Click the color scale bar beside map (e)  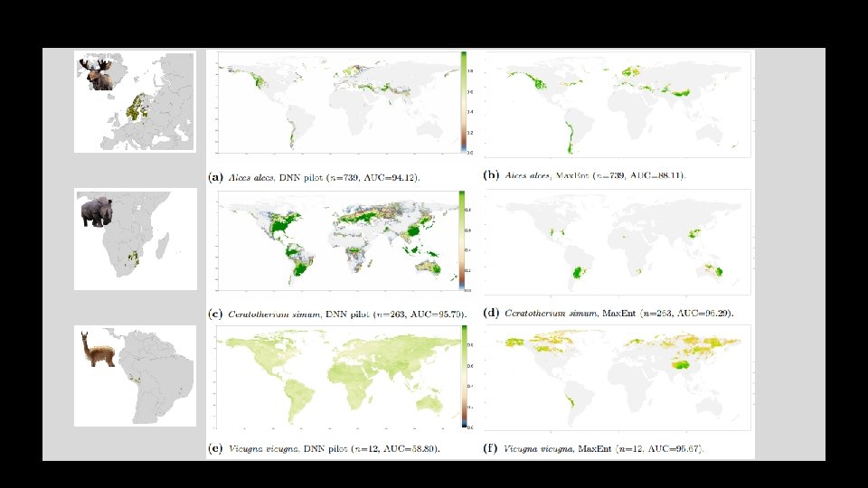pyautogui.click(x=465, y=377)
